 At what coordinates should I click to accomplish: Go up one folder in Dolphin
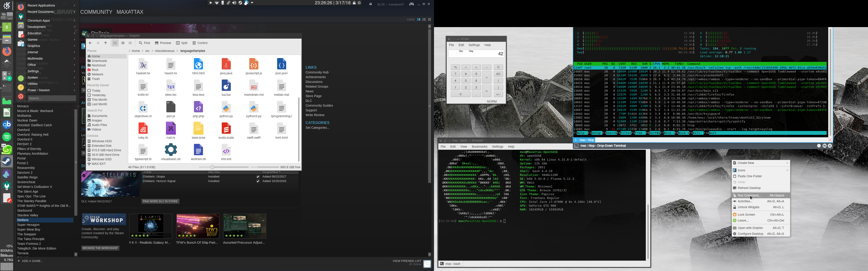click(x=106, y=43)
